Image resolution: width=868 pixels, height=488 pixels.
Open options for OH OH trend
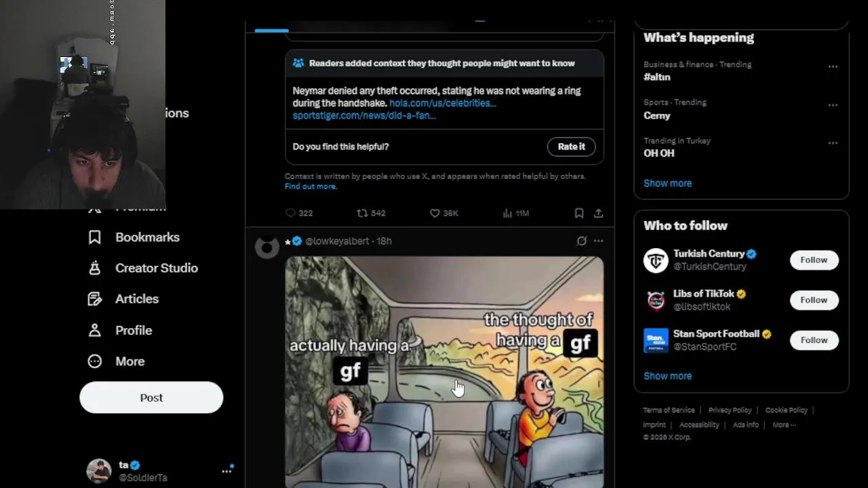pyautogui.click(x=833, y=143)
